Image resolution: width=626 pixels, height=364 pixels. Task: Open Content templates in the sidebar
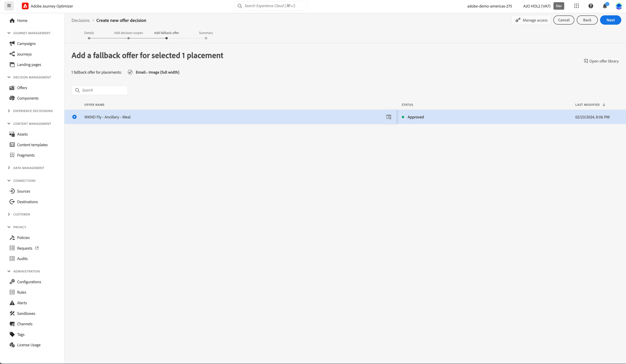(32, 145)
